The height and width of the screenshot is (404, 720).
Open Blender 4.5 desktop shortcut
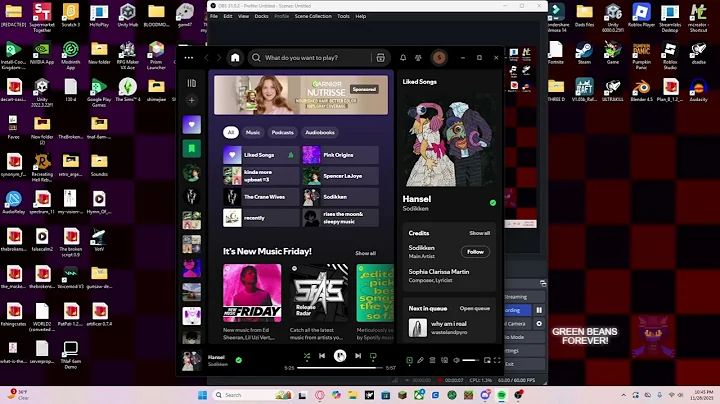641,90
